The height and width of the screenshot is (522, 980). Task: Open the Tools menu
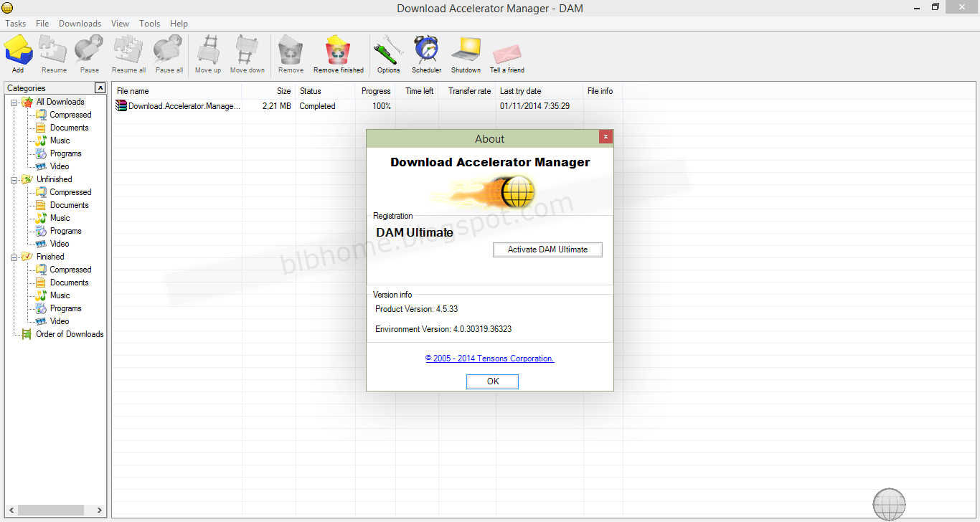point(149,24)
